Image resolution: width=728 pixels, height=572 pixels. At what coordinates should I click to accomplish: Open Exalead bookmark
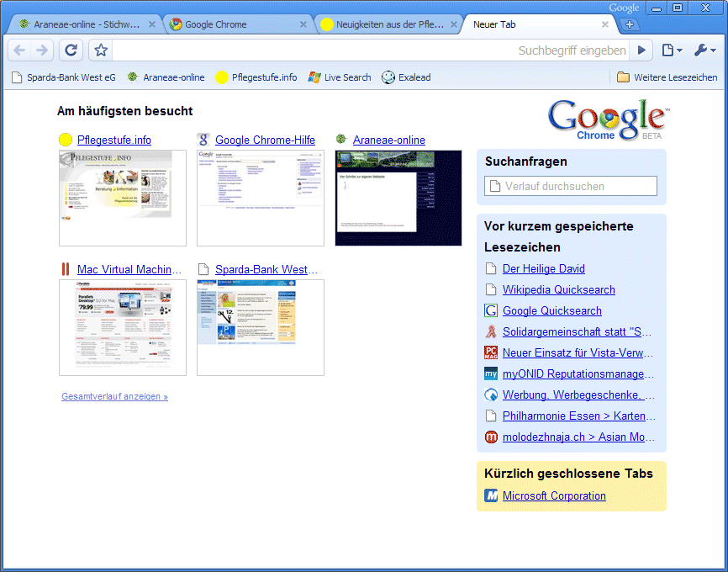pyautogui.click(x=406, y=77)
